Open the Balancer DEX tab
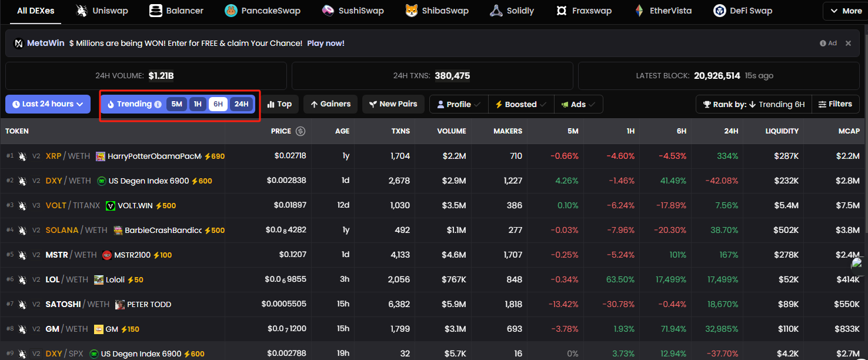868x360 pixels. pyautogui.click(x=176, y=11)
